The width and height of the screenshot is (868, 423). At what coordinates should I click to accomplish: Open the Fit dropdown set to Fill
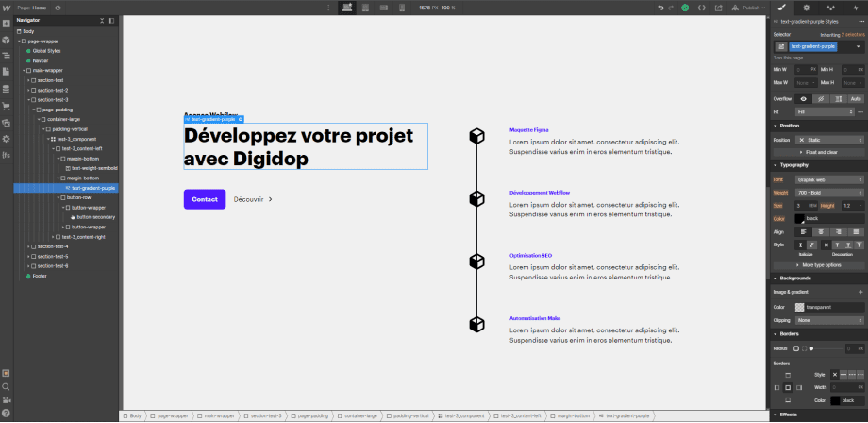pos(825,111)
